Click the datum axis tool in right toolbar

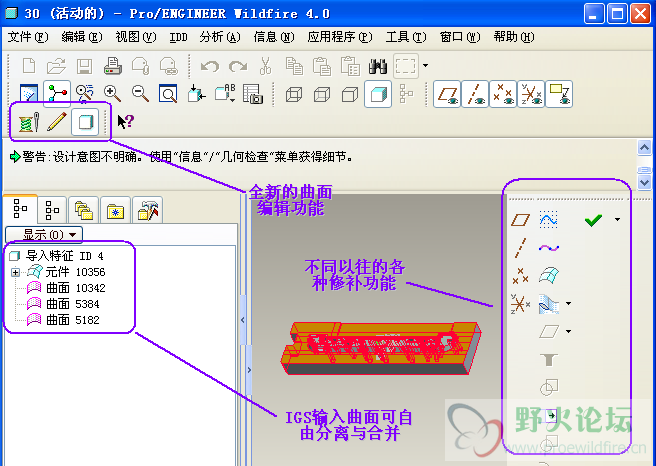pos(520,248)
